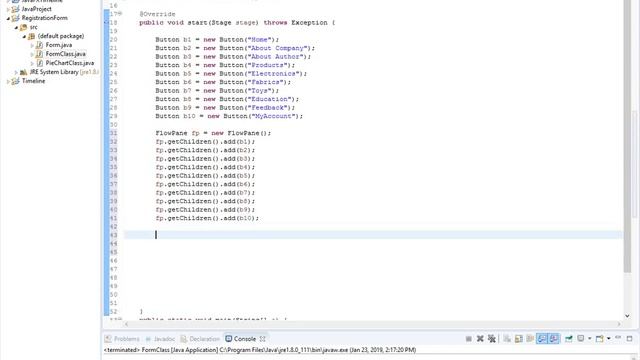
Task: Click line number 47 in the gutter
Action: (x=113, y=269)
